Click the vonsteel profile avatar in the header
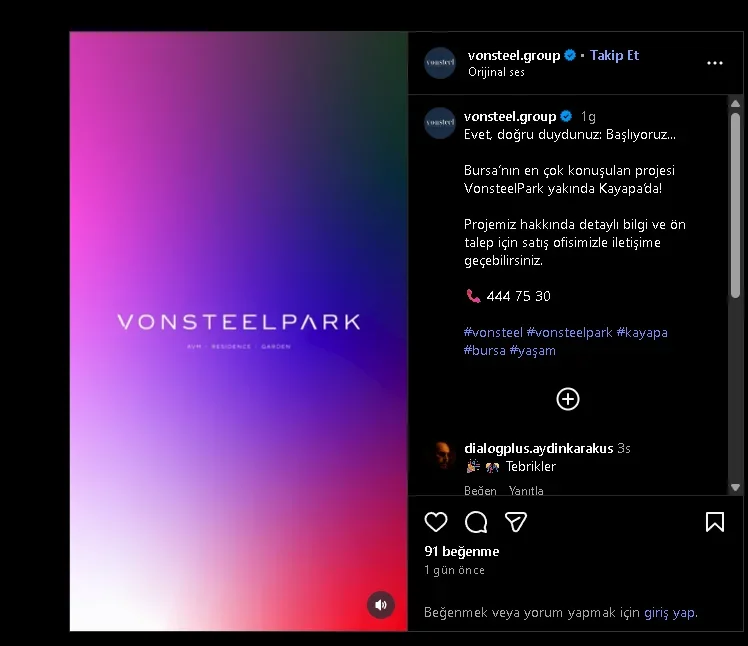Image resolution: width=748 pixels, height=646 pixels. (x=440, y=63)
